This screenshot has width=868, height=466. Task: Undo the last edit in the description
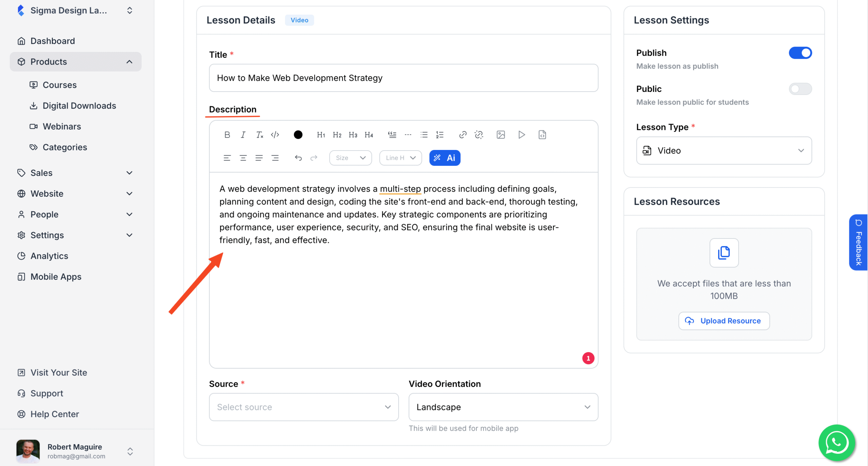[298, 158]
